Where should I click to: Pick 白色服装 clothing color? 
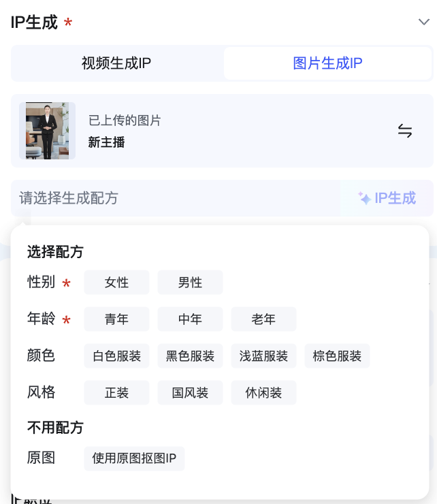[116, 356]
